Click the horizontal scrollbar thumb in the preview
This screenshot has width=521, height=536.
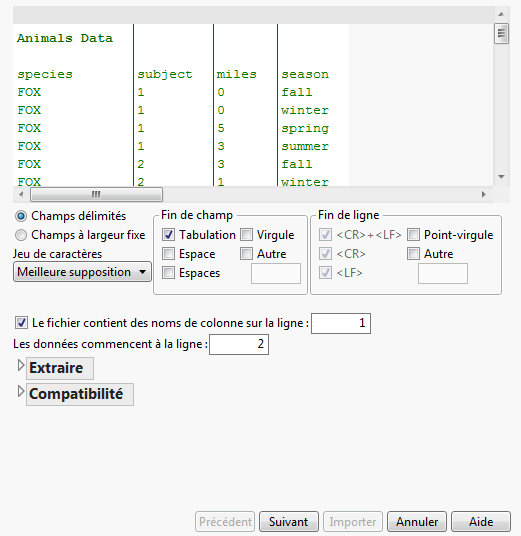point(96,195)
